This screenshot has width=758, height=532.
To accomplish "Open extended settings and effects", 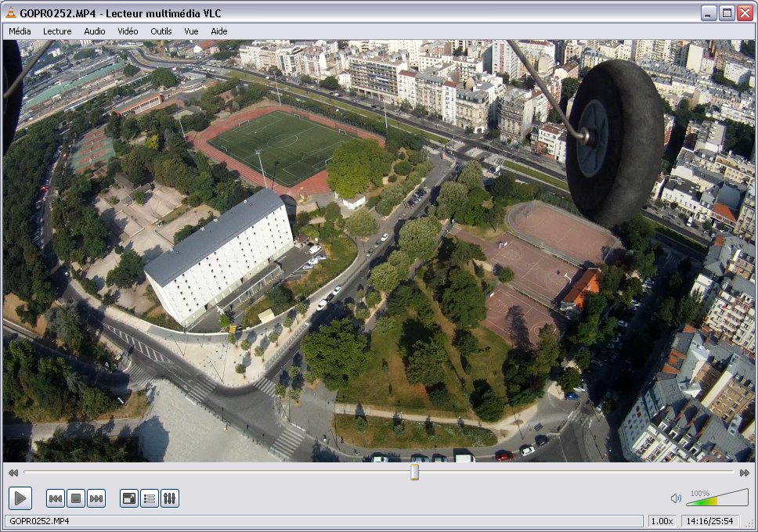I will (x=170, y=498).
